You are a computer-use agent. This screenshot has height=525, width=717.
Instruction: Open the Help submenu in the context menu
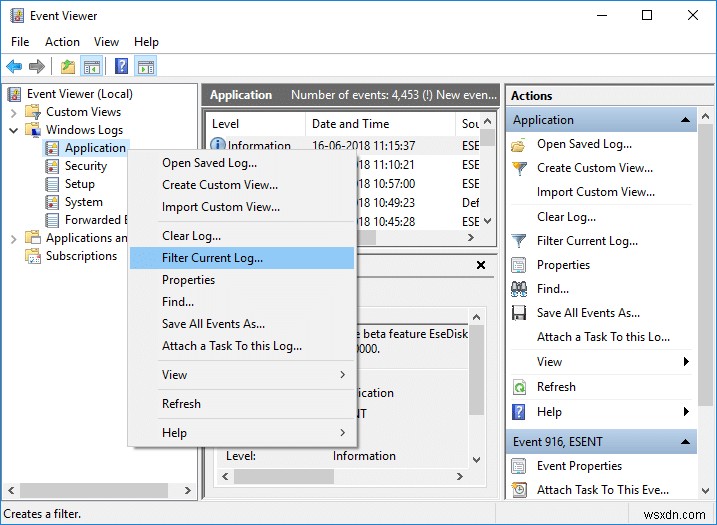[242, 433]
